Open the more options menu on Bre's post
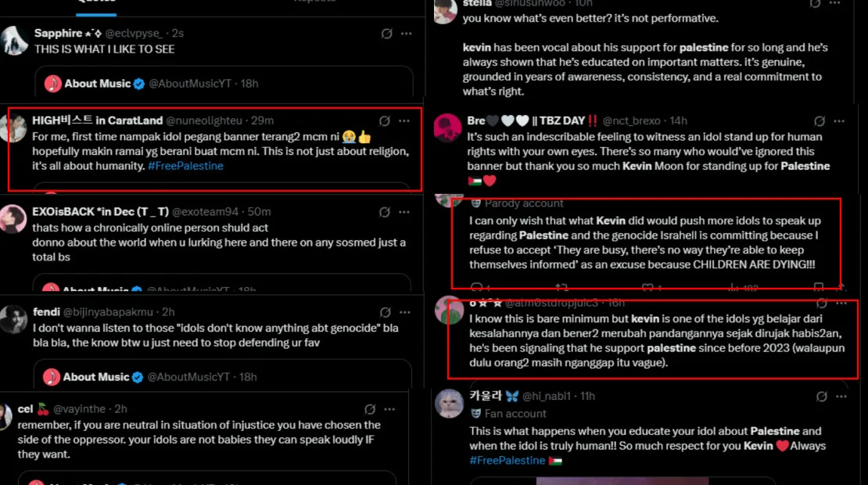 840,121
